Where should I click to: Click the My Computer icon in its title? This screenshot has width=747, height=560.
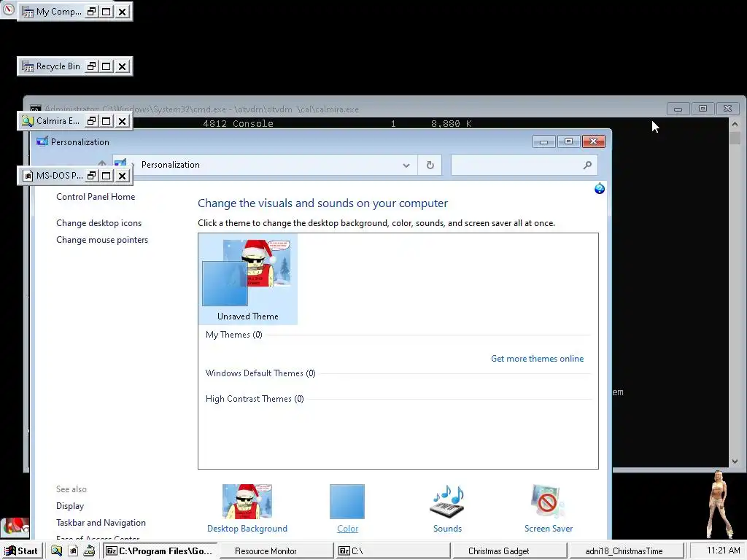(x=28, y=12)
